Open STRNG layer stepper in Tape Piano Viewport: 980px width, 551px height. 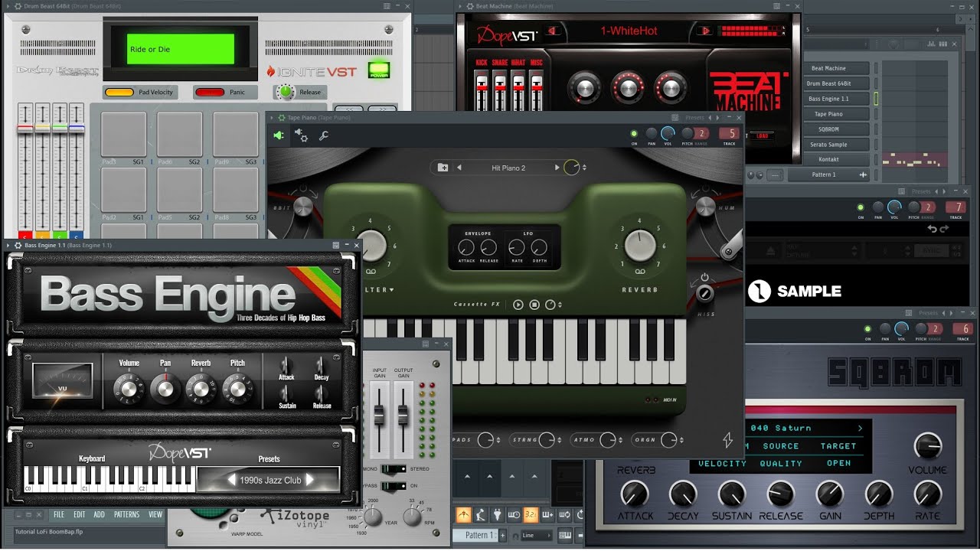point(559,440)
